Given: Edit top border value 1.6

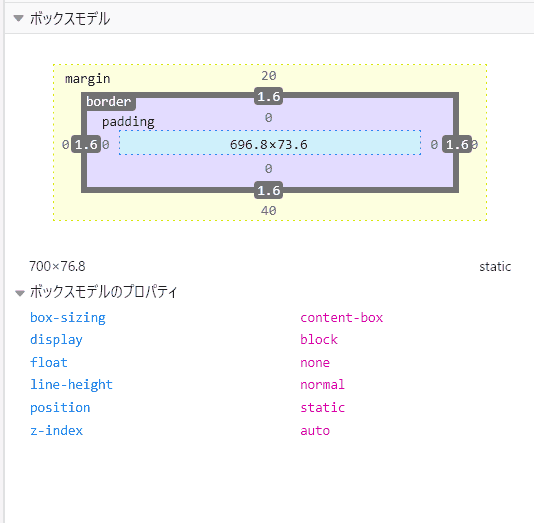Looking at the screenshot, I should (269, 96).
